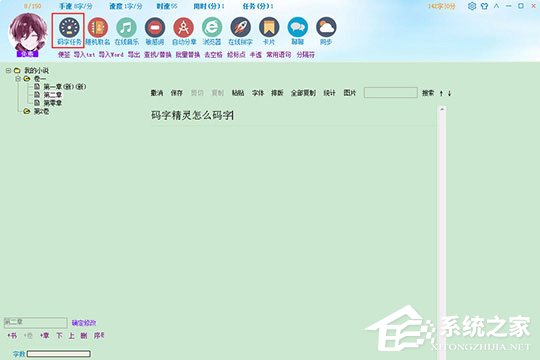This screenshot has height=360, width=540.
Task: Click the 便签 sticky note link
Action: click(x=64, y=54)
